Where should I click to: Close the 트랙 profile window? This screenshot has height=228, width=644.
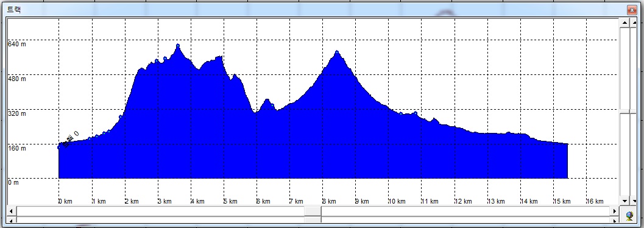click(631, 10)
